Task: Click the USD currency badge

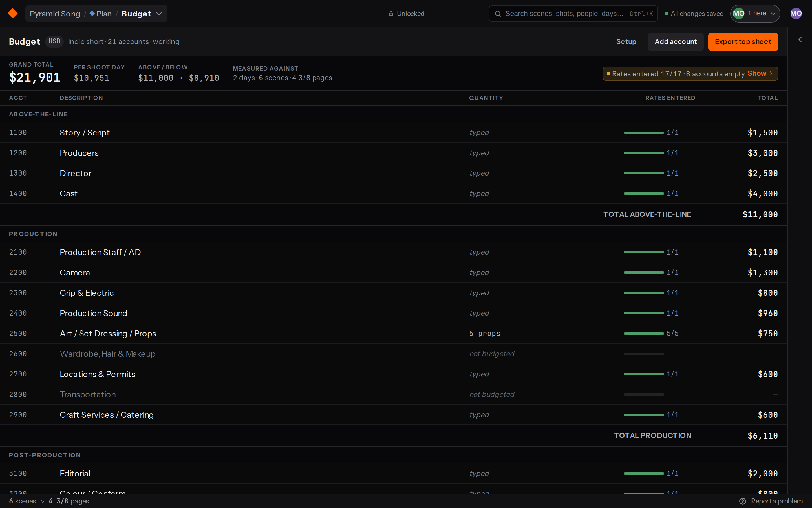Action: point(54,41)
